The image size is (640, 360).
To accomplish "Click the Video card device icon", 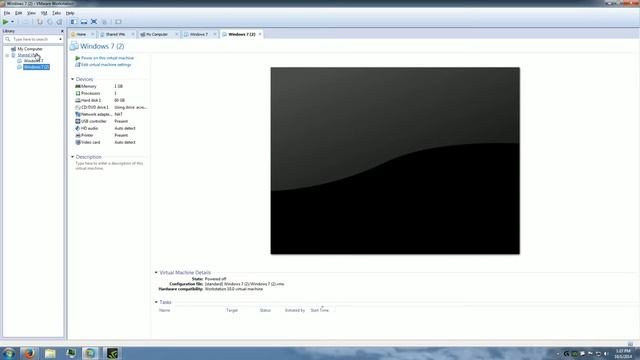I will tap(78, 142).
